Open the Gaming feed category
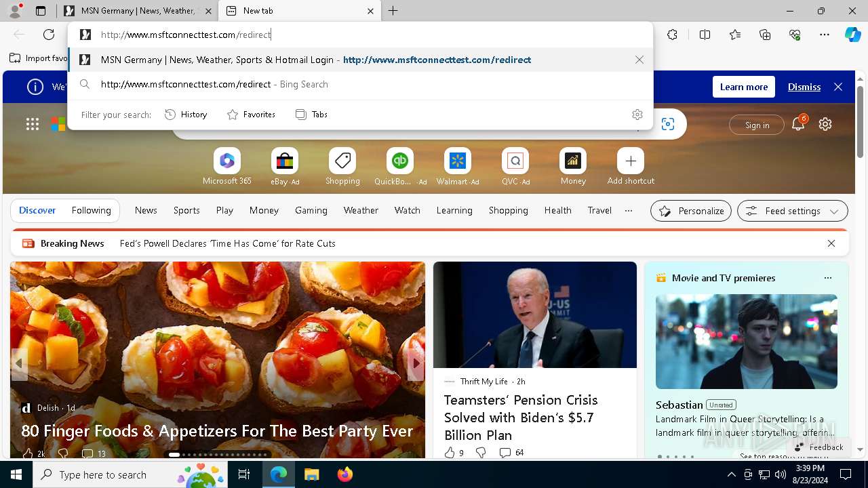This screenshot has height=488, width=868. [x=311, y=210]
